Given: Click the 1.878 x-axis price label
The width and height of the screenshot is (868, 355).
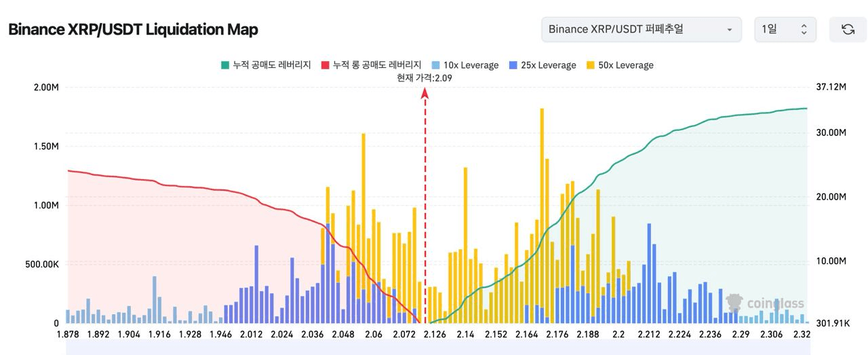Looking at the screenshot, I should click(x=68, y=335).
